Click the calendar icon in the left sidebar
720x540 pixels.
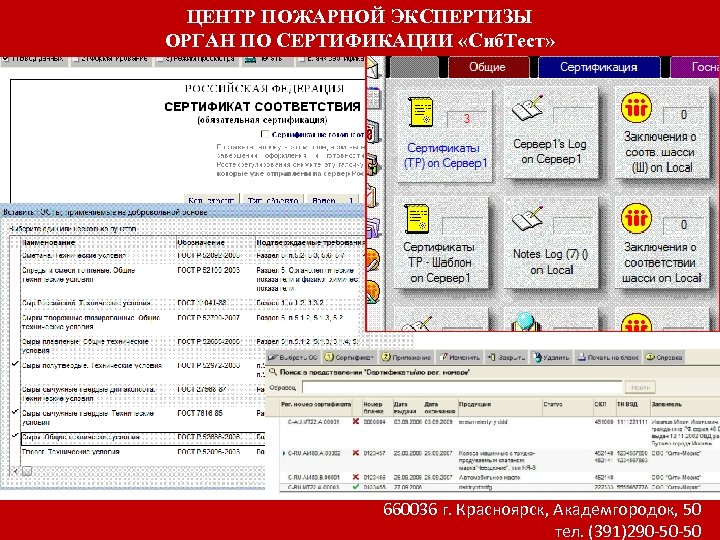coord(374,98)
